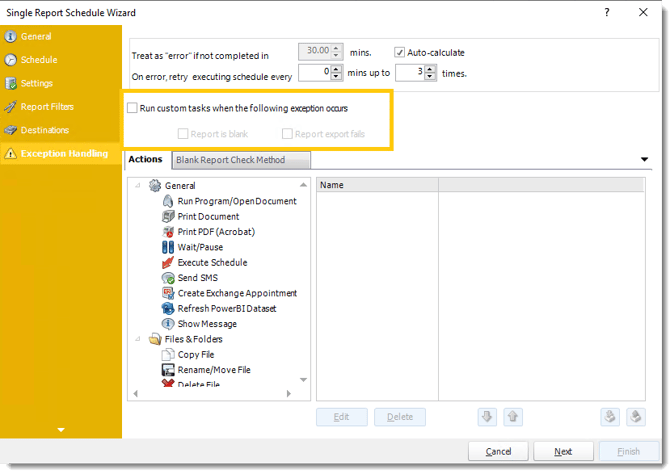The width and height of the screenshot is (670, 474).
Task: Select the Print Document action icon
Action: pos(168,216)
